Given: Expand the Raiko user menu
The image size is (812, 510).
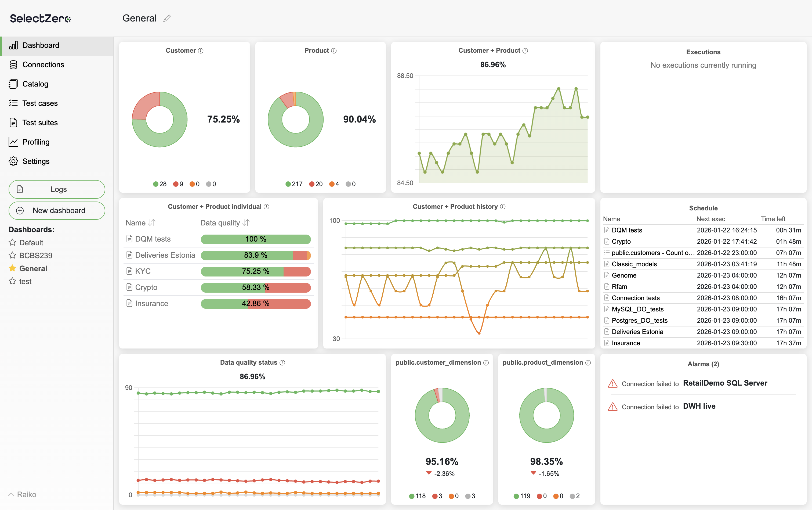Looking at the screenshot, I should pos(22,494).
